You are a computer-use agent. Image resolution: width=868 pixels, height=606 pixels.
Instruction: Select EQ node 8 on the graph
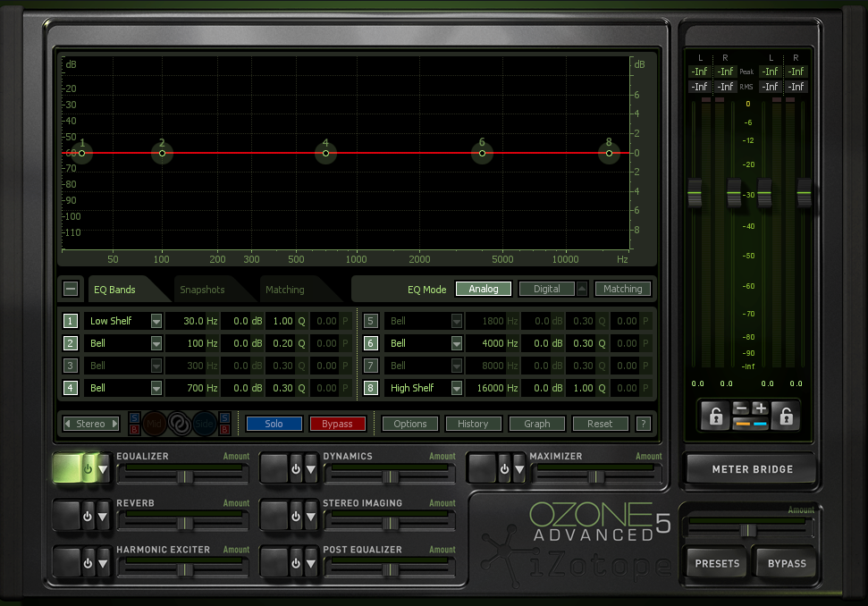tap(609, 154)
